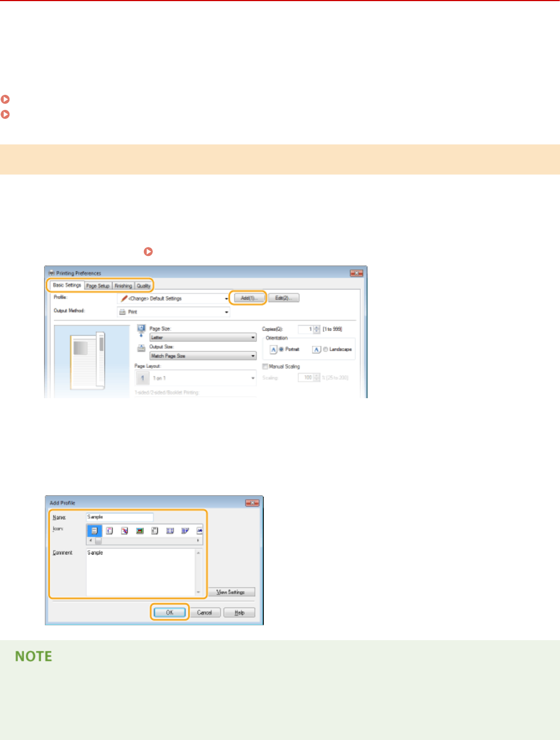
Task: Click OK in the Add Profile dialog
Action: (170, 612)
